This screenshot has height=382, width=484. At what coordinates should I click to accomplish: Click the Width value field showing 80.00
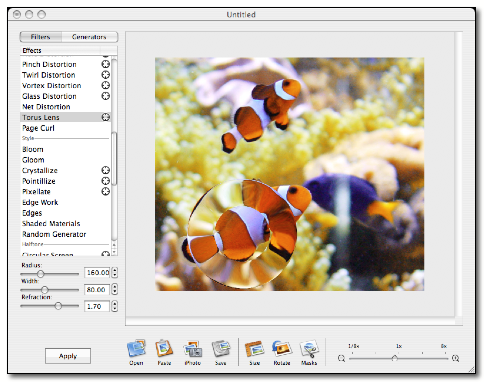coord(97,289)
